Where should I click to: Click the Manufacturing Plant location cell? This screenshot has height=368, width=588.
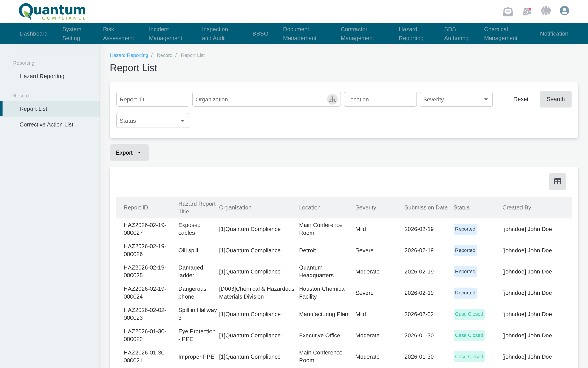[x=324, y=314]
